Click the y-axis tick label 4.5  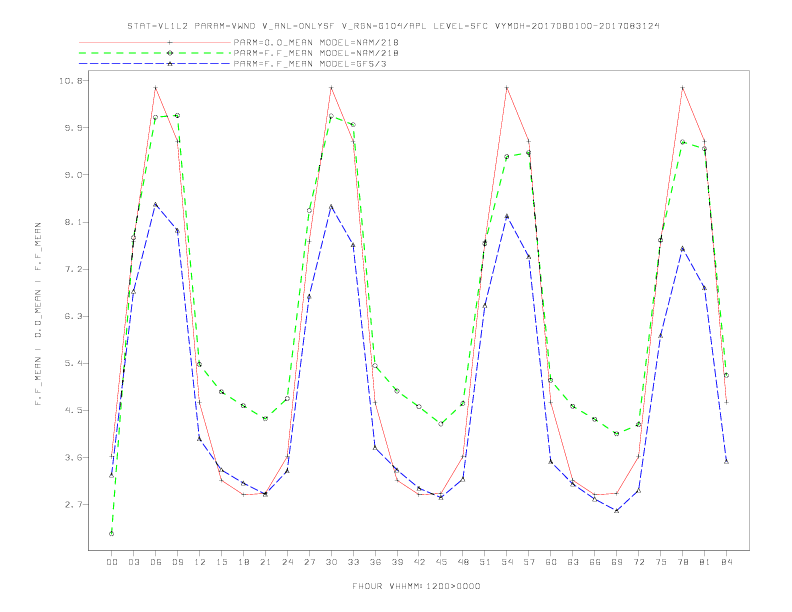pyautogui.click(x=73, y=410)
